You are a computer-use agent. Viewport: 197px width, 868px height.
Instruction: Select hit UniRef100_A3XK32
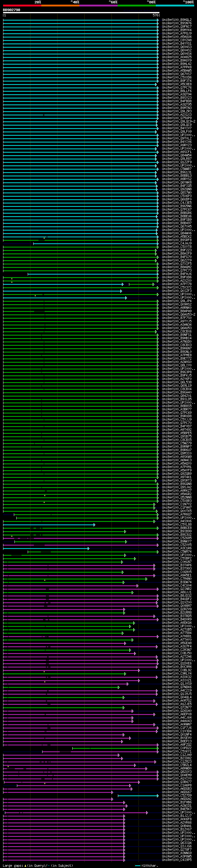[177, 677]
